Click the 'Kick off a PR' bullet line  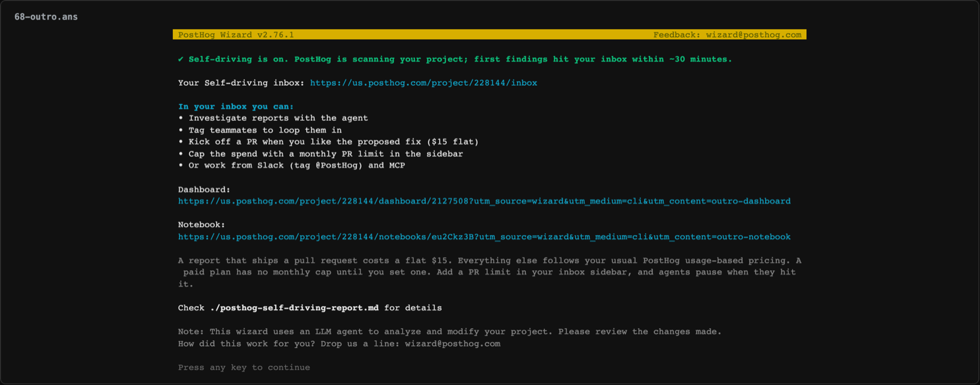(328, 142)
